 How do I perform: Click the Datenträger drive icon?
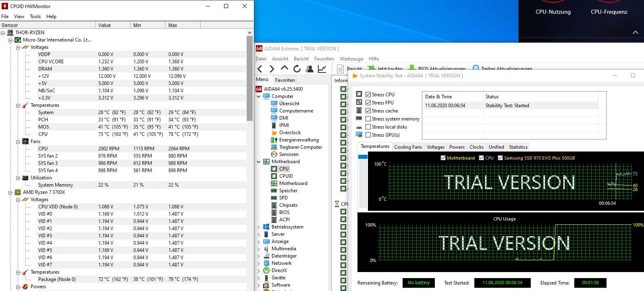[266, 256]
